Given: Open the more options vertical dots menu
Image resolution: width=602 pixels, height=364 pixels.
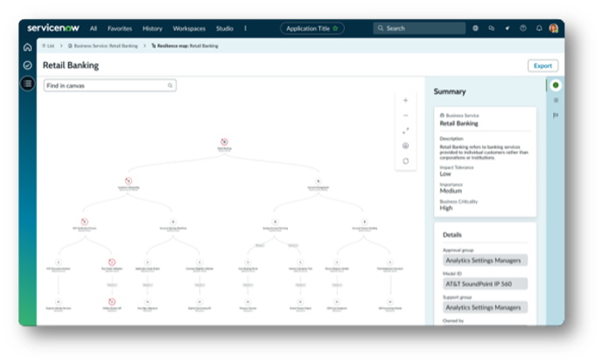Looking at the screenshot, I should [x=245, y=28].
